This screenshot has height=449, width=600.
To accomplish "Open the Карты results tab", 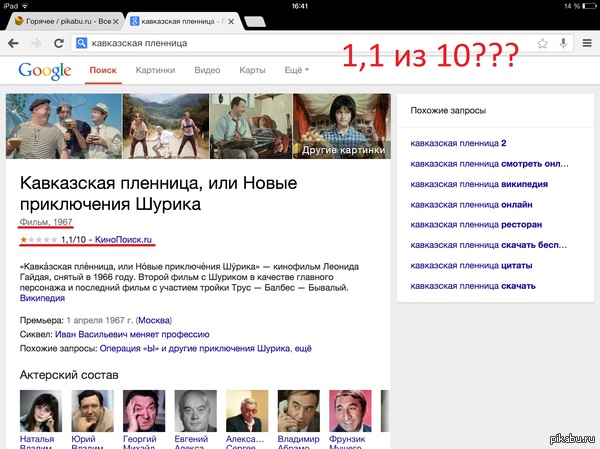I will [252, 70].
